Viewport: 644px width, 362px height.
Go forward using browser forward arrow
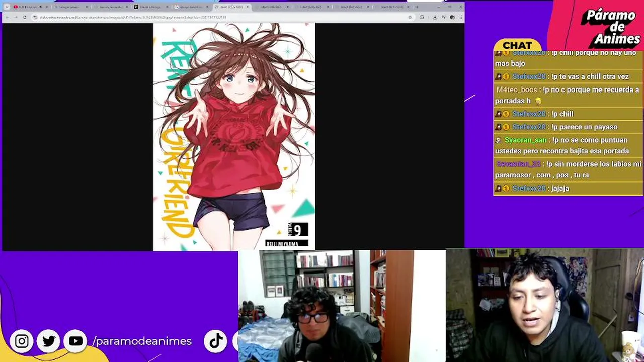16,17
